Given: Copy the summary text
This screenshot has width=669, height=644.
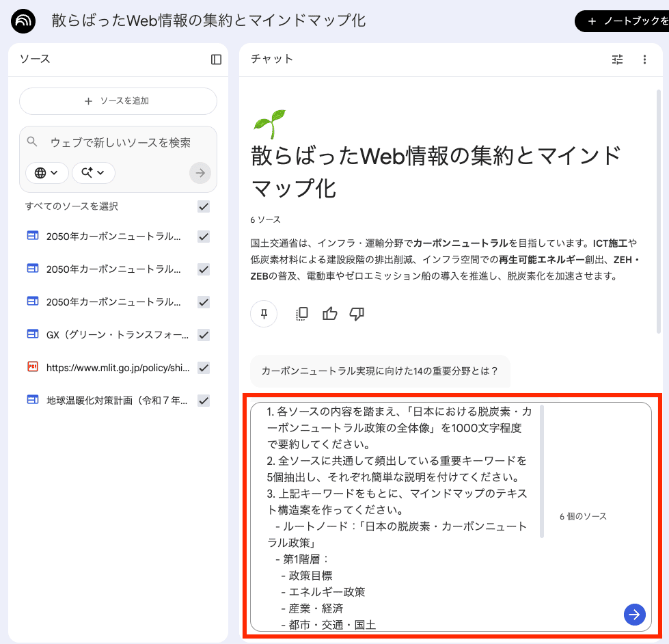Looking at the screenshot, I should pos(301,314).
